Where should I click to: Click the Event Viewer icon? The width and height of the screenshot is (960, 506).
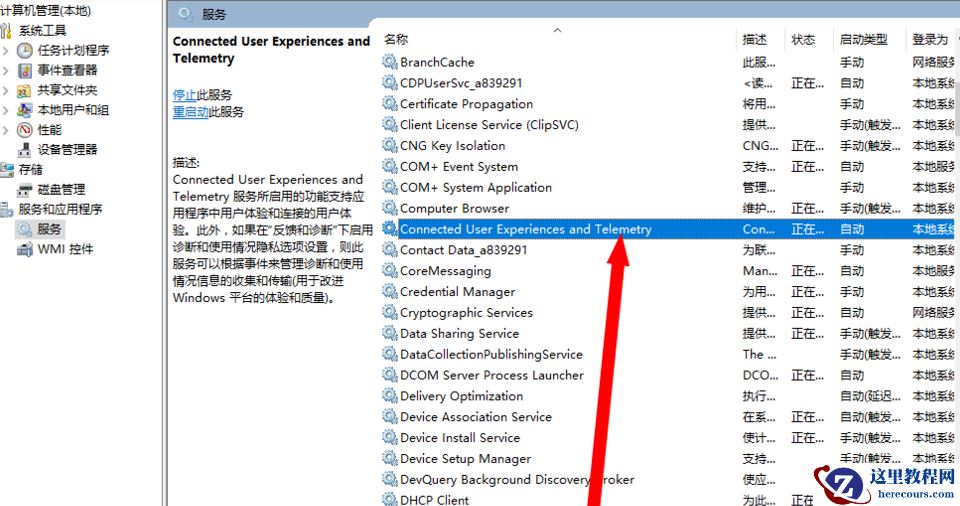pos(24,70)
